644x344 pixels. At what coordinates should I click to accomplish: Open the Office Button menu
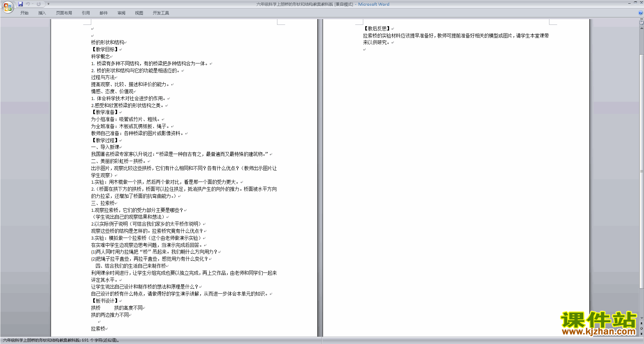[x=7, y=7]
